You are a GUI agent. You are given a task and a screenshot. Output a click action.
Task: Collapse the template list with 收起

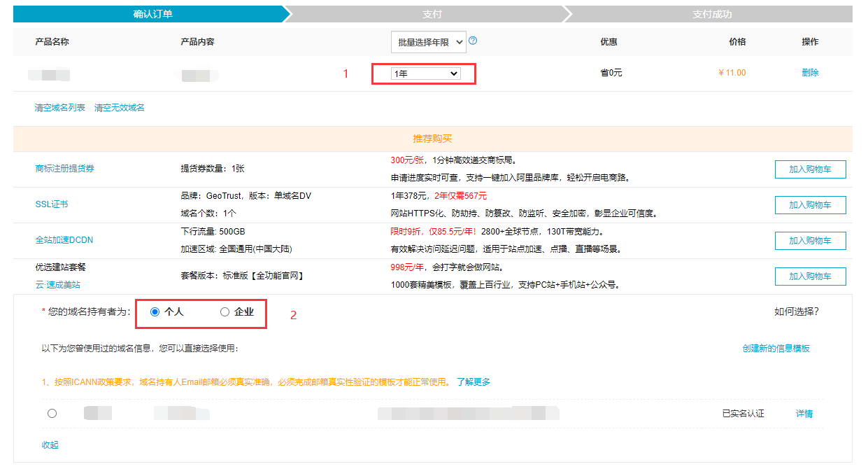[x=50, y=445]
